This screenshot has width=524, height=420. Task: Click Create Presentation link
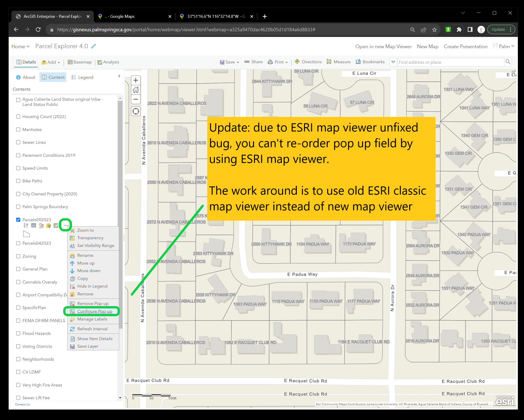pos(465,46)
